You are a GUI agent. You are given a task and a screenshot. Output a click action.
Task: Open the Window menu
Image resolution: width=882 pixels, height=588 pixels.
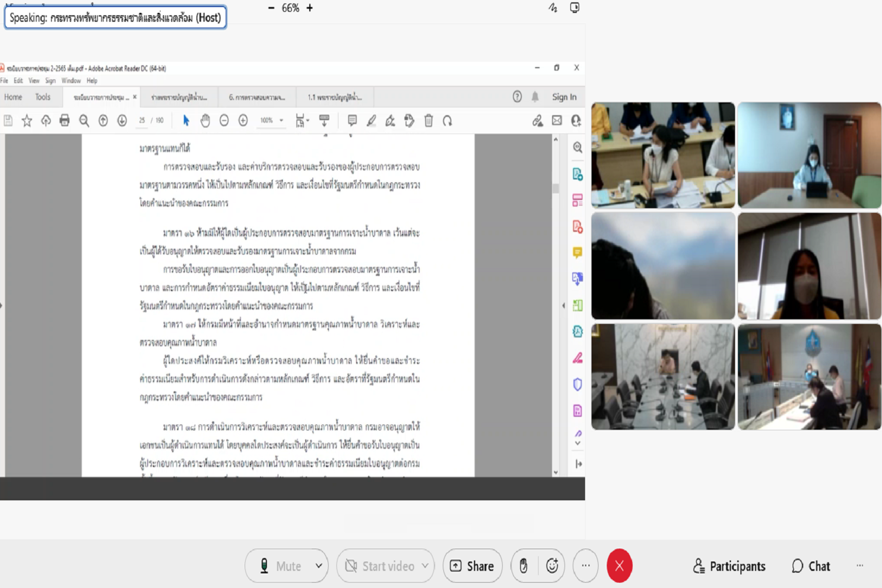(x=71, y=81)
